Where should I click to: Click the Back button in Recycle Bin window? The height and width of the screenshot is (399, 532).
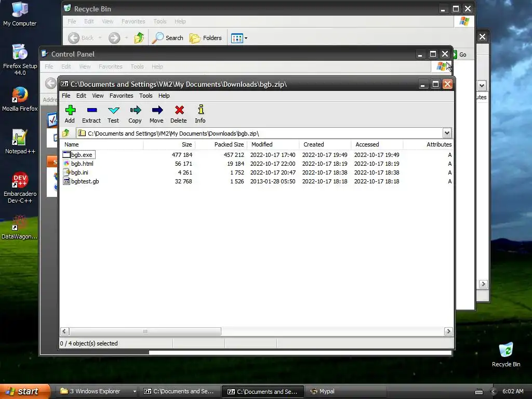click(81, 38)
